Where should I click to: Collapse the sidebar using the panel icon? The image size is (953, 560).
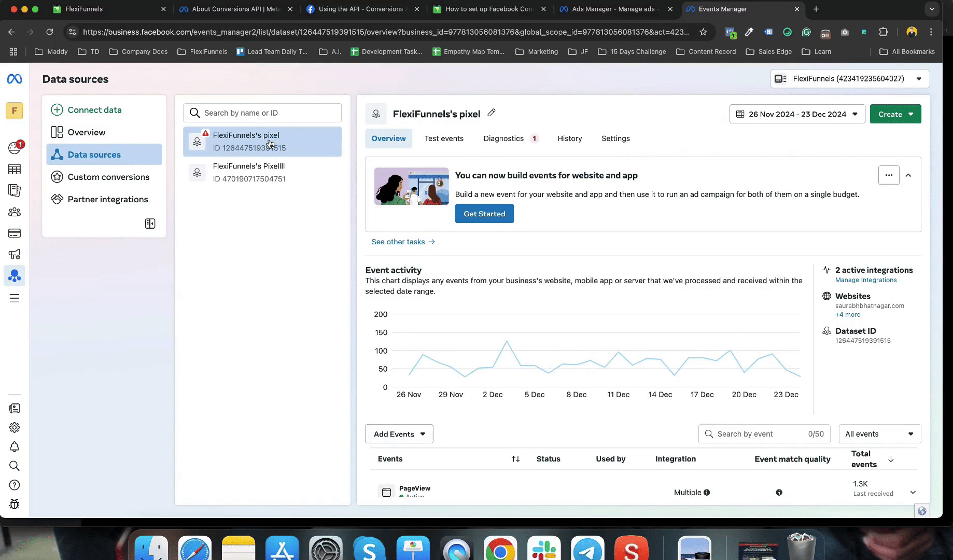tap(150, 223)
